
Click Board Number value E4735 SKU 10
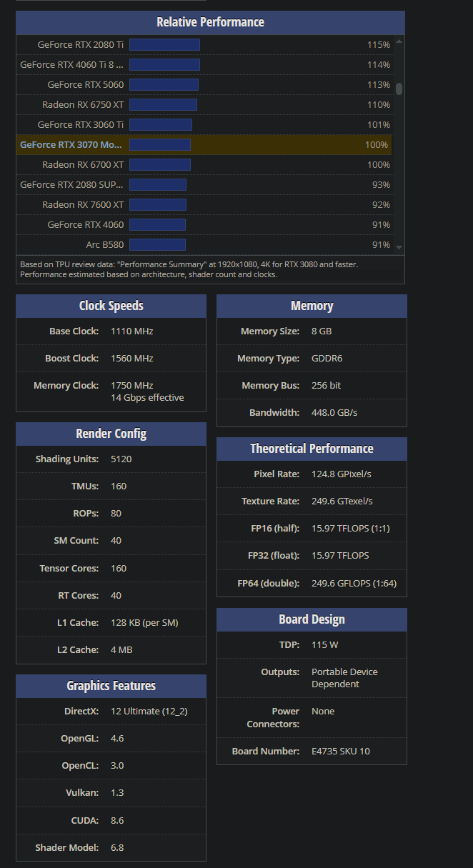point(341,751)
